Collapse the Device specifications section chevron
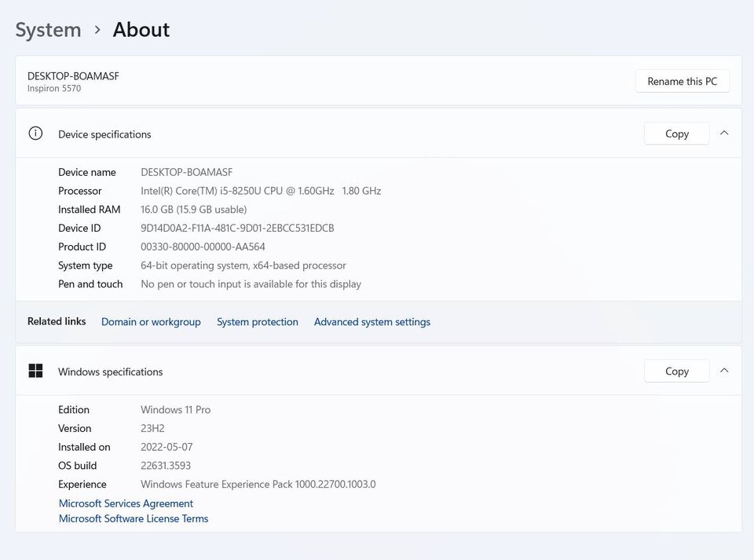The height and width of the screenshot is (560, 754). point(724,134)
